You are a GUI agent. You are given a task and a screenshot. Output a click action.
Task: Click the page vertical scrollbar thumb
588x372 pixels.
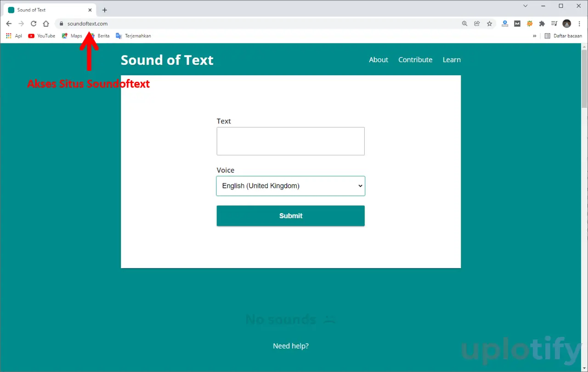click(x=584, y=78)
